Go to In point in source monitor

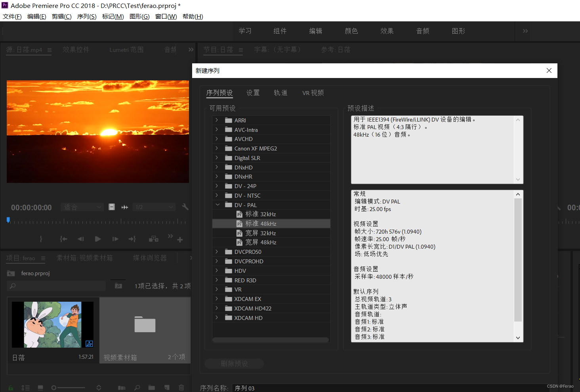[63, 239]
